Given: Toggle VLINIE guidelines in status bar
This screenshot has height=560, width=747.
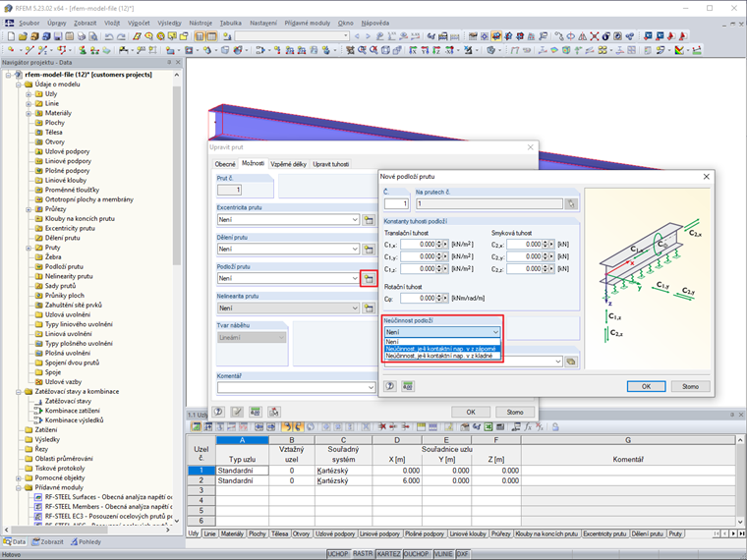Looking at the screenshot, I should click(x=442, y=554).
